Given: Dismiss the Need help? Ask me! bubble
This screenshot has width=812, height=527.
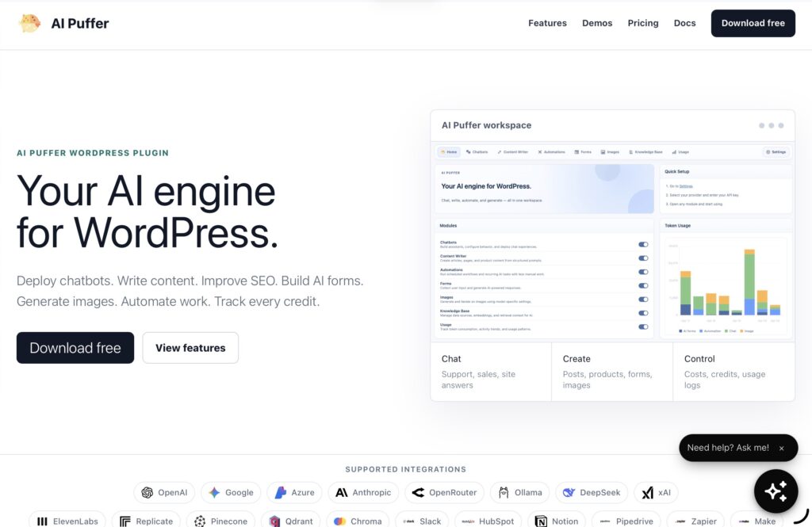Looking at the screenshot, I should (x=781, y=449).
